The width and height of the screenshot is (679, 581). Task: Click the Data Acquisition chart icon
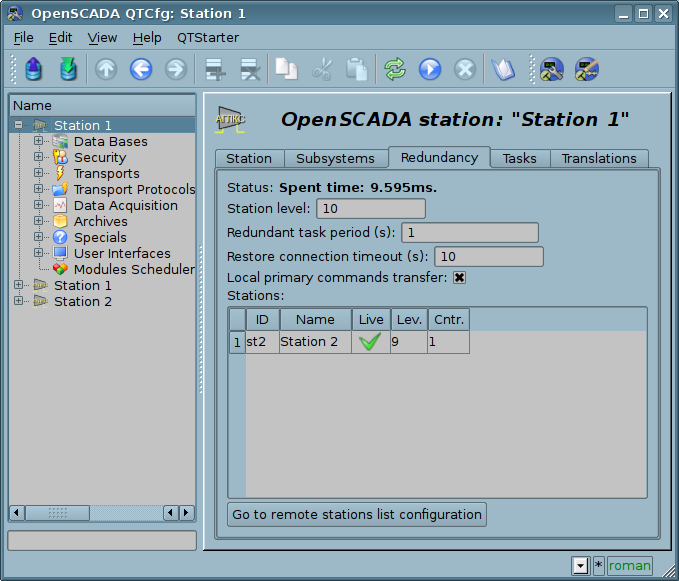point(60,205)
